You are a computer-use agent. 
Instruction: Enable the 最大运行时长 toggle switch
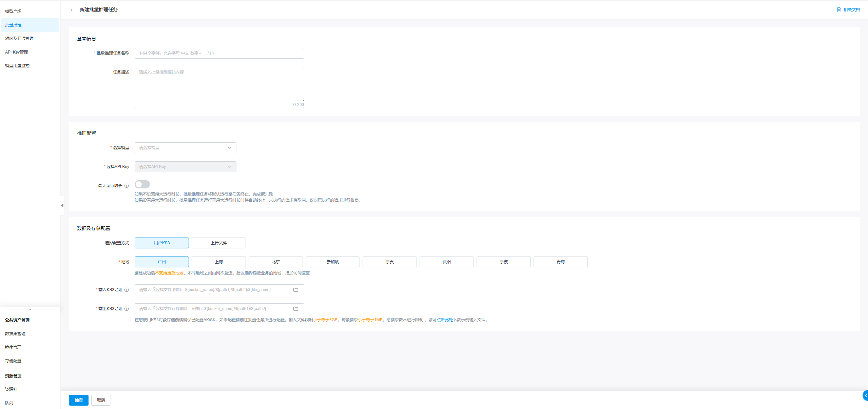click(x=142, y=184)
